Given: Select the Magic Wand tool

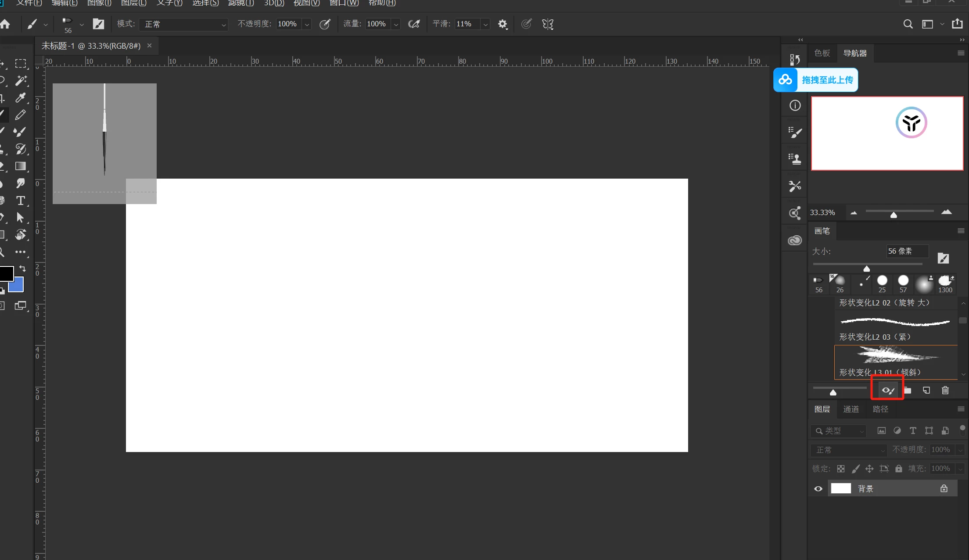Looking at the screenshot, I should click(x=21, y=80).
